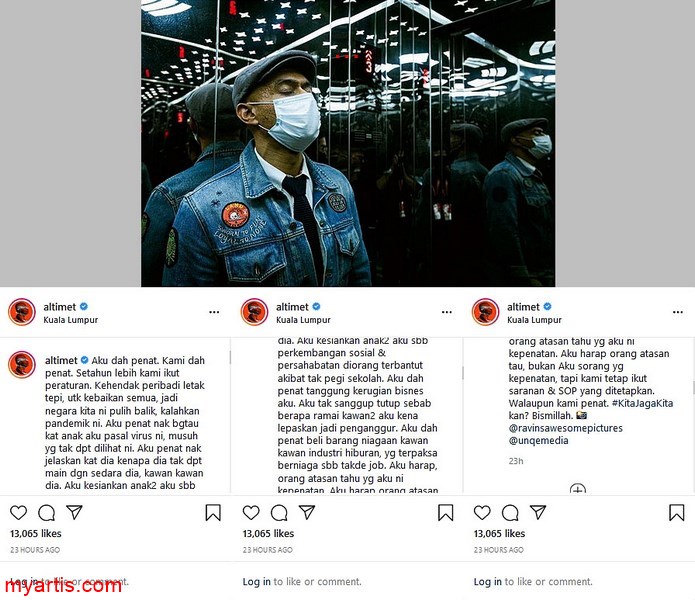Click the #KitaJagaKita hashtag
This screenshot has height=600, width=695.
642,403
